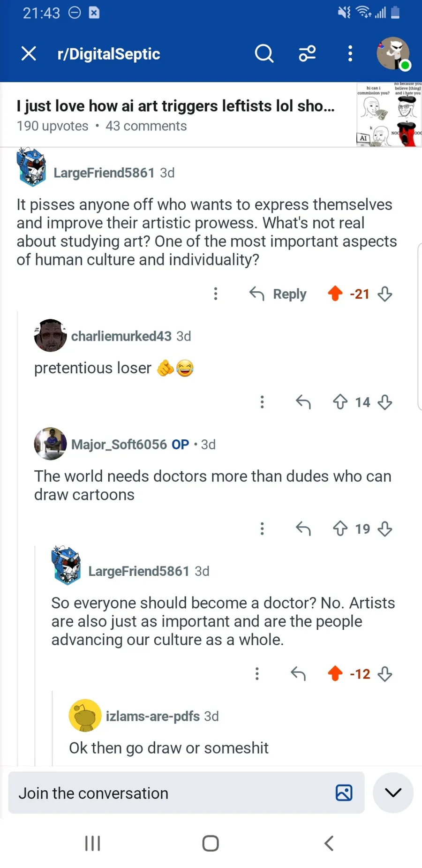Reply to charliemurked43's comment
The width and height of the screenshot is (422, 868).
[x=303, y=402]
